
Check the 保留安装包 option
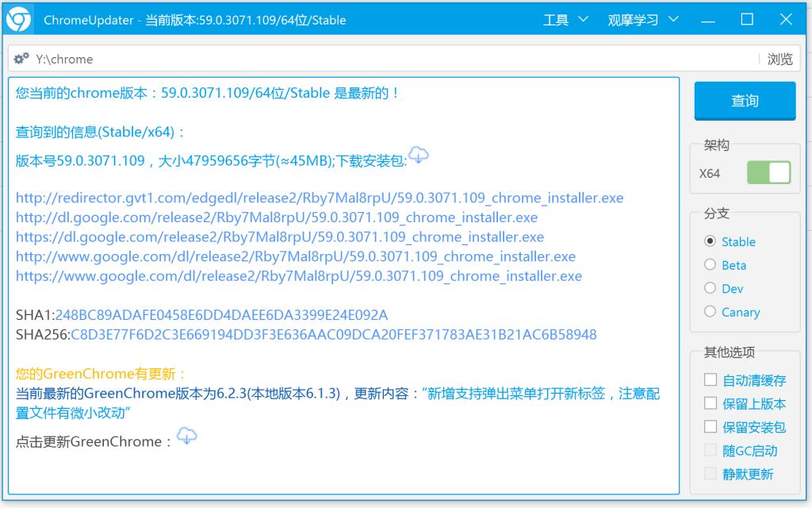tap(710, 427)
